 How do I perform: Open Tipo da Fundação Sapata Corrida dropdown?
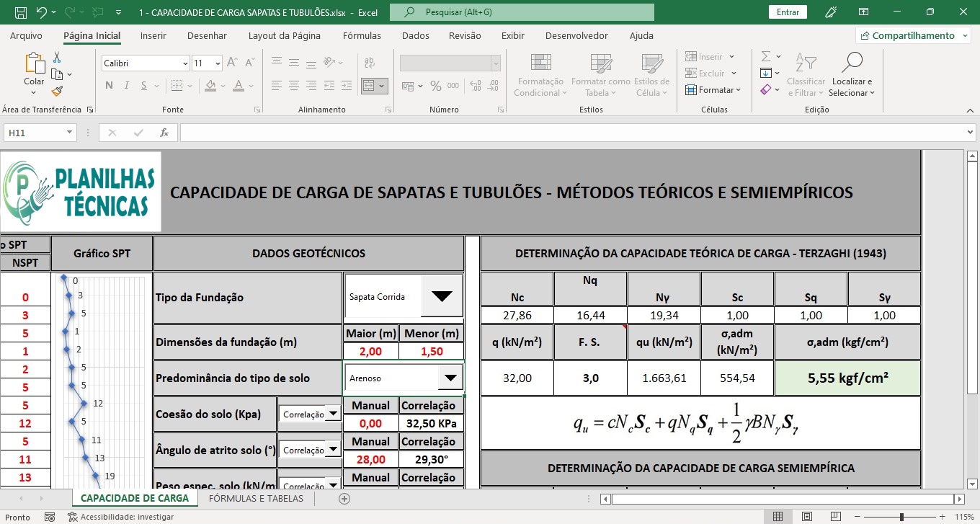pyautogui.click(x=442, y=296)
